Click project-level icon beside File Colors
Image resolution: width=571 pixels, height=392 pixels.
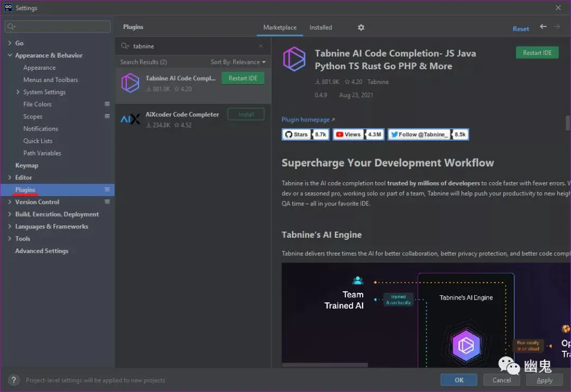tap(107, 104)
